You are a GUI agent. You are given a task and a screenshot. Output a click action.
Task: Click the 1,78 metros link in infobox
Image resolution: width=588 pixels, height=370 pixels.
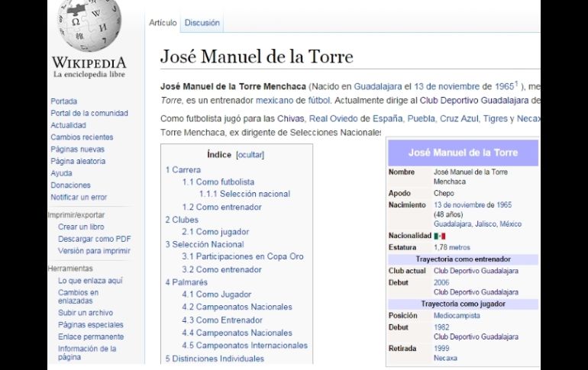pos(452,248)
